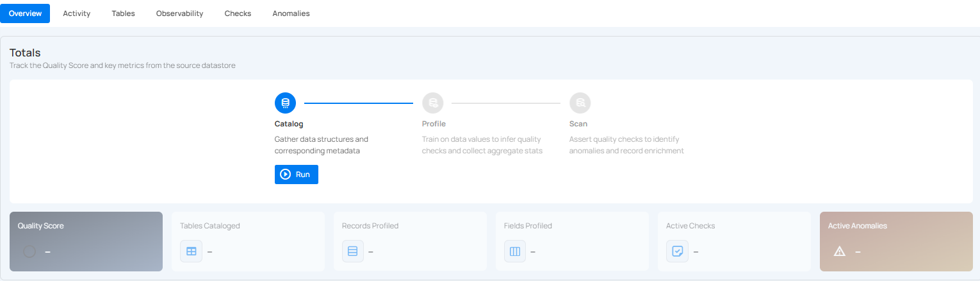Click the Profile step icon
Viewport: 980px width, 281px height.
point(432,103)
